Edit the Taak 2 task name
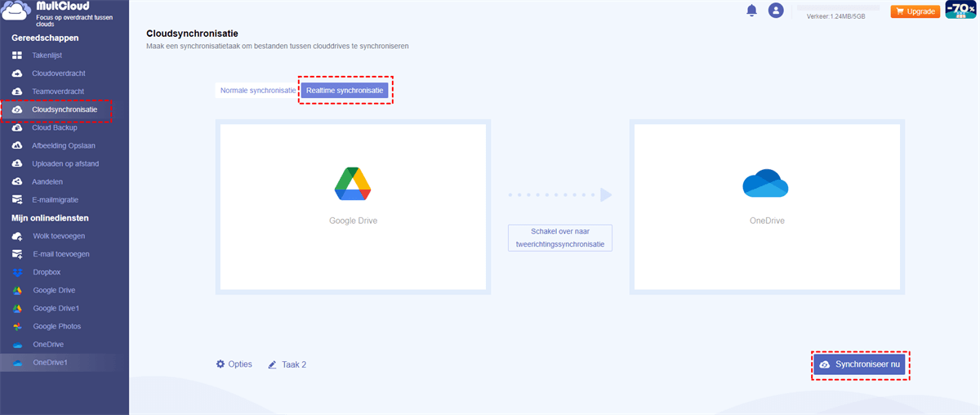This screenshot has height=415, width=980. [287, 365]
